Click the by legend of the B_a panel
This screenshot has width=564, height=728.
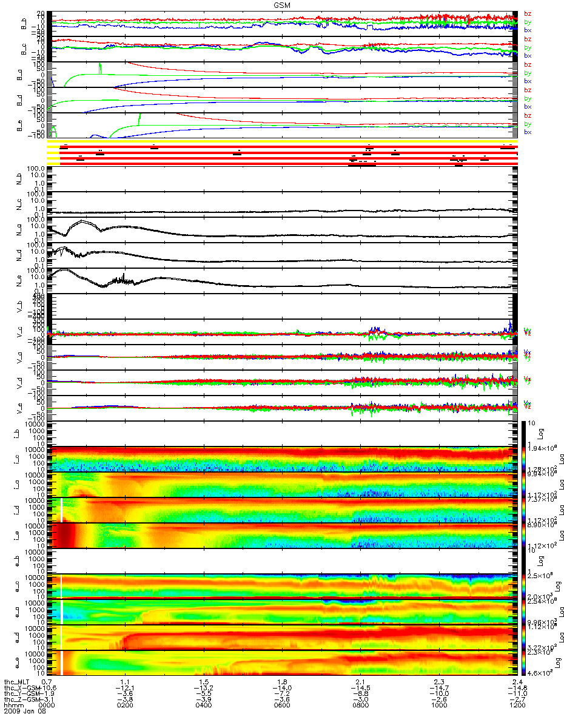click(x=528, y=73)
